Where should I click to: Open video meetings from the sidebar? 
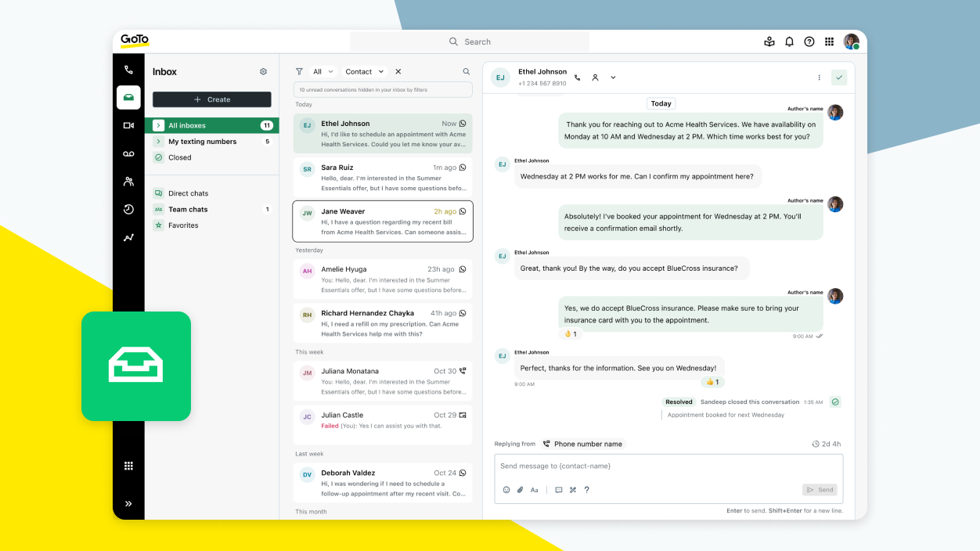point(128,125)
